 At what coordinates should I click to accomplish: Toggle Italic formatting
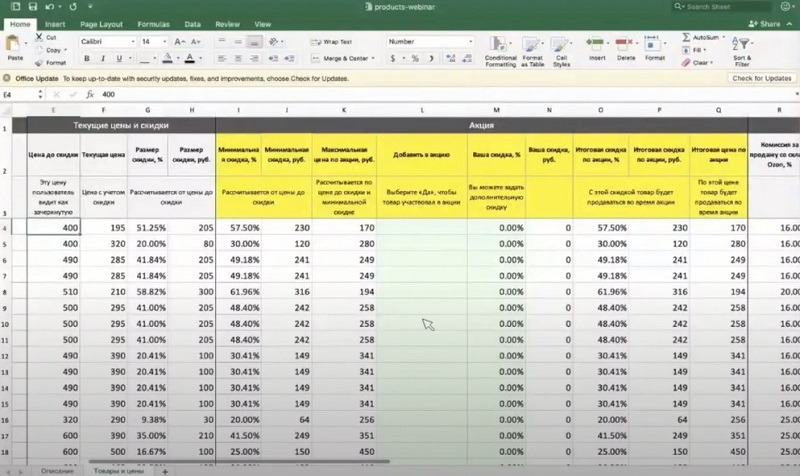(103, 59)
